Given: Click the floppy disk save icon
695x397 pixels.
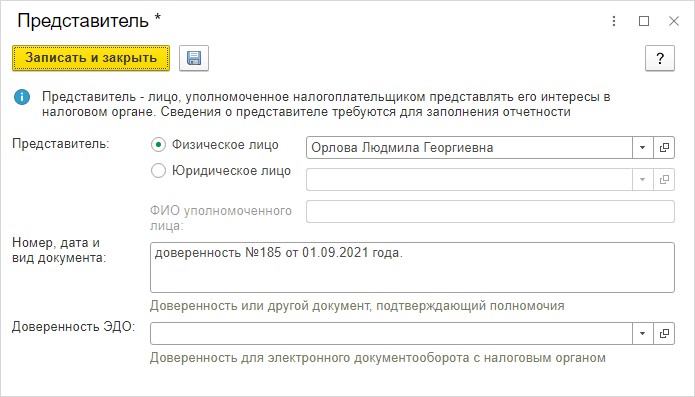Looking at the screenshot, I should 194,58.
